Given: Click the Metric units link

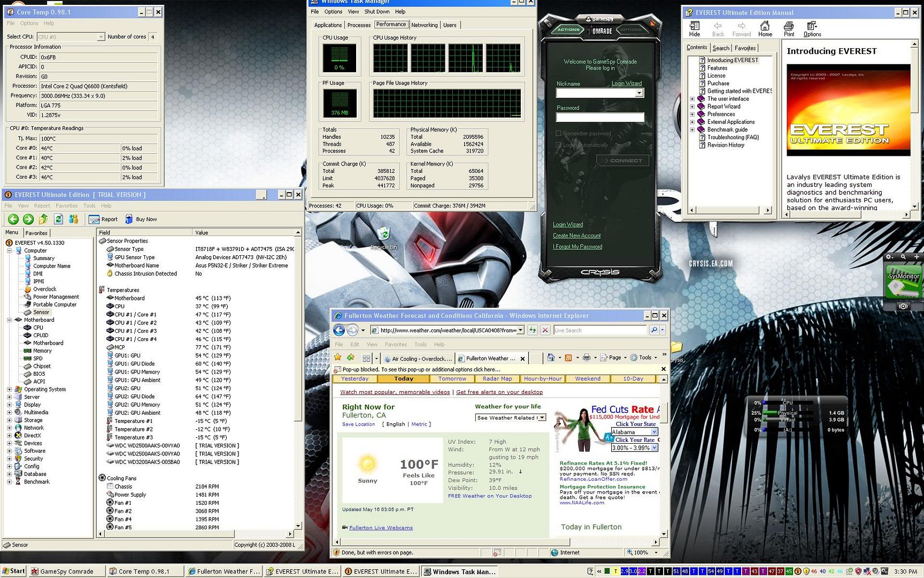Looking at the screenshot, I should (419, 424).
